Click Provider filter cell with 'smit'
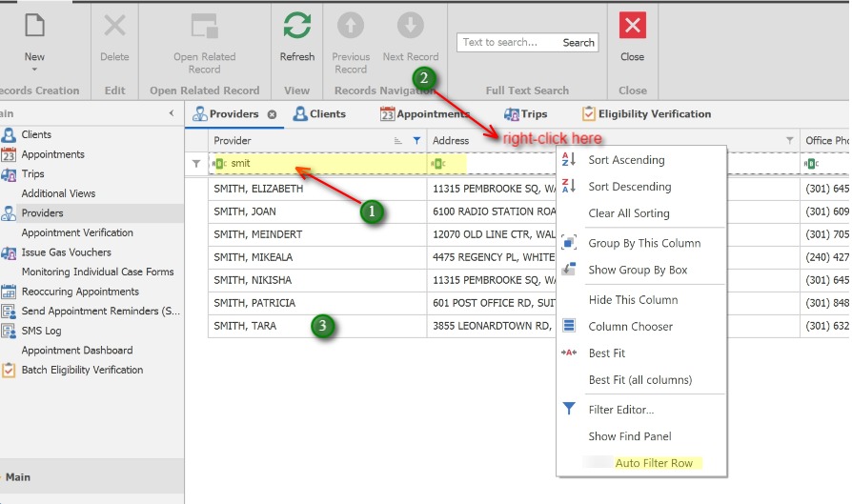The width and height of the screenshot is (852, 504). (x=318, y=164)
